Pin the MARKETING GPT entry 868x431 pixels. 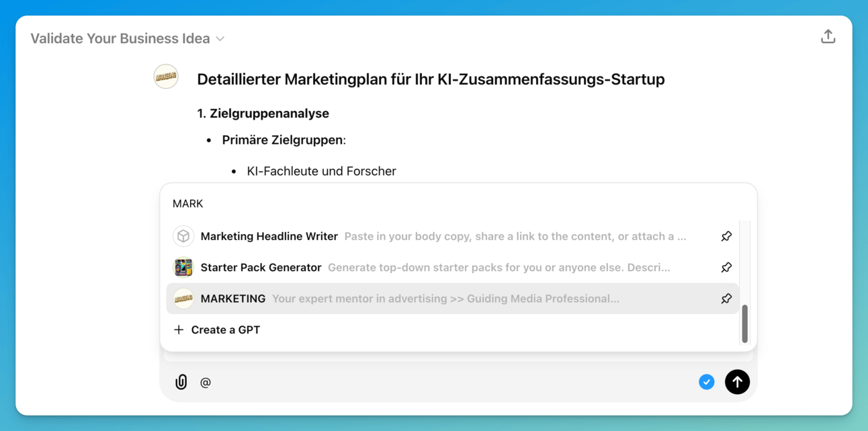tap(726, 299)
